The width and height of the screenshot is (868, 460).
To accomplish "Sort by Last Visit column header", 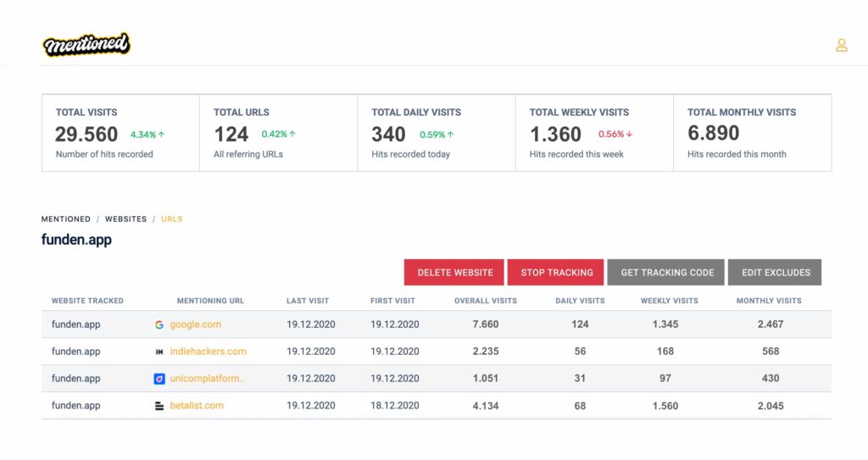I will 308,301.
